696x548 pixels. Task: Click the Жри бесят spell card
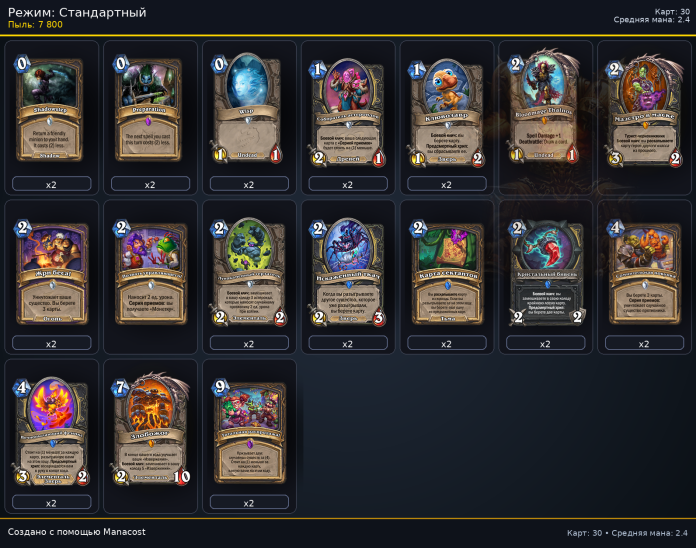coord(52,272)
